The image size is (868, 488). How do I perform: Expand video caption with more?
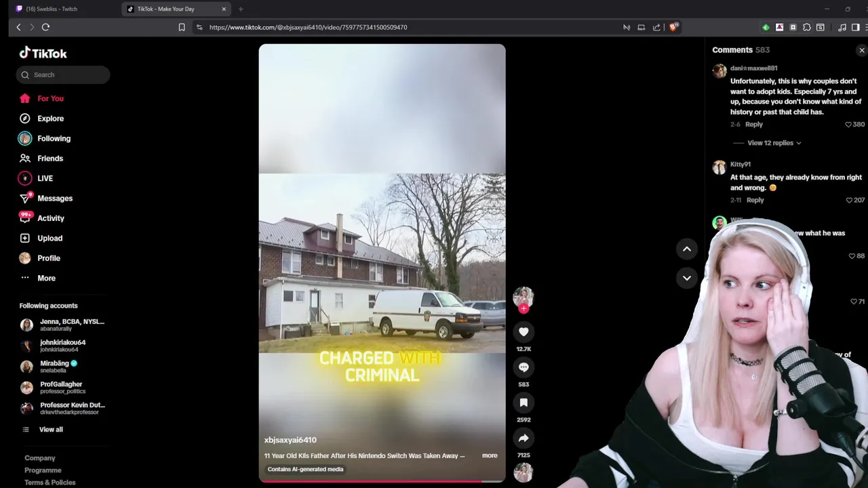490,455
